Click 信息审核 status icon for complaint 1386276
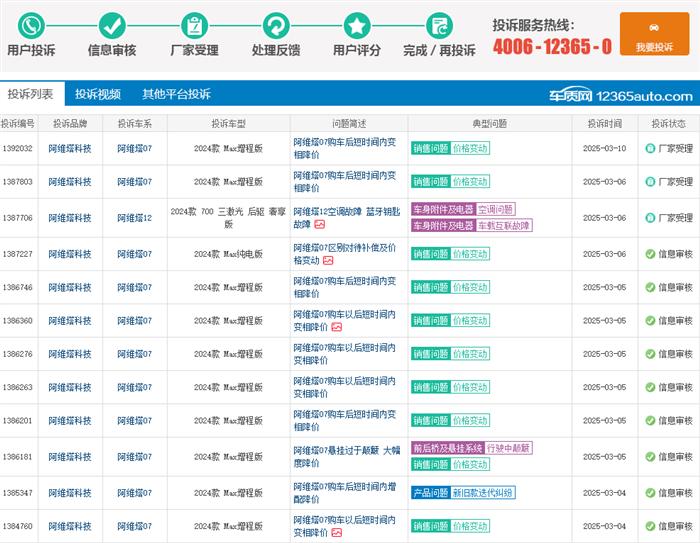The width and height of the screenshot is (700, 543). click(650, 354)
